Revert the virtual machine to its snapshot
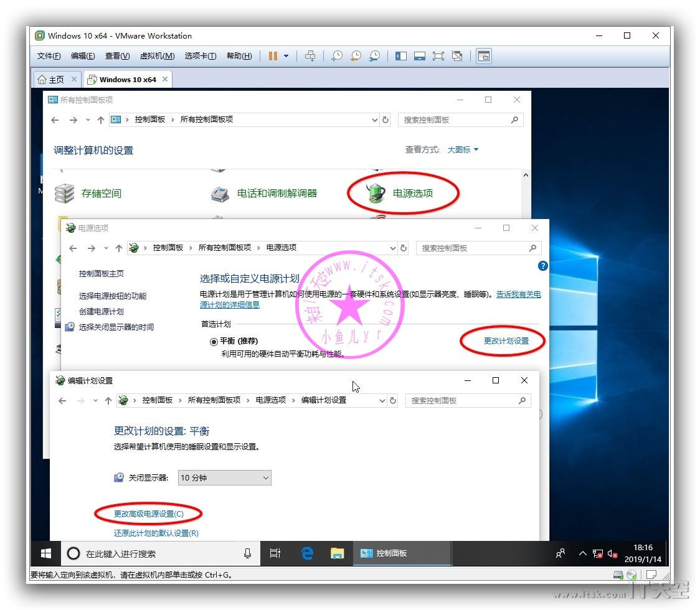 click(356, 56)
